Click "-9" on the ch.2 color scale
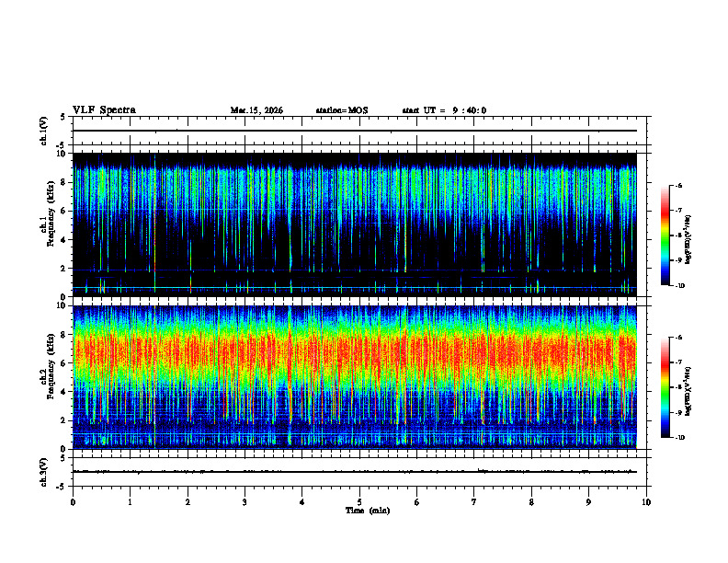The image size is (728, 563). pyautogui.click(x=678, y=412)
